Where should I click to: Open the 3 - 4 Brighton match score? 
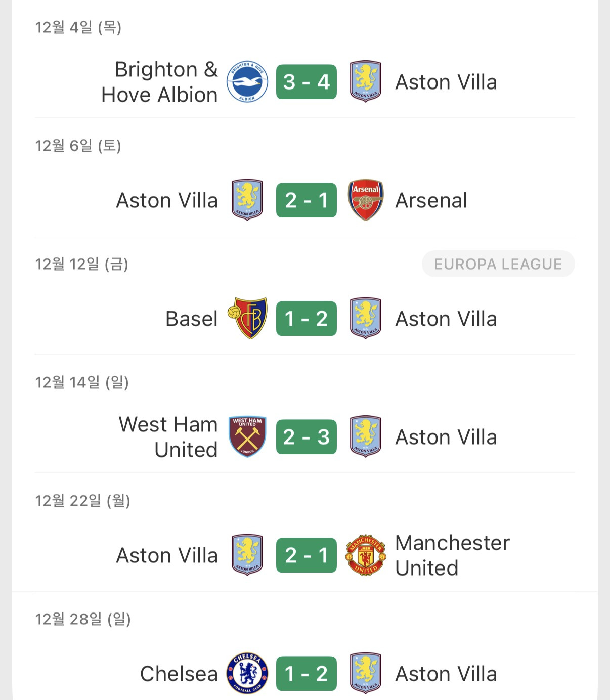(x=306, y=82)
